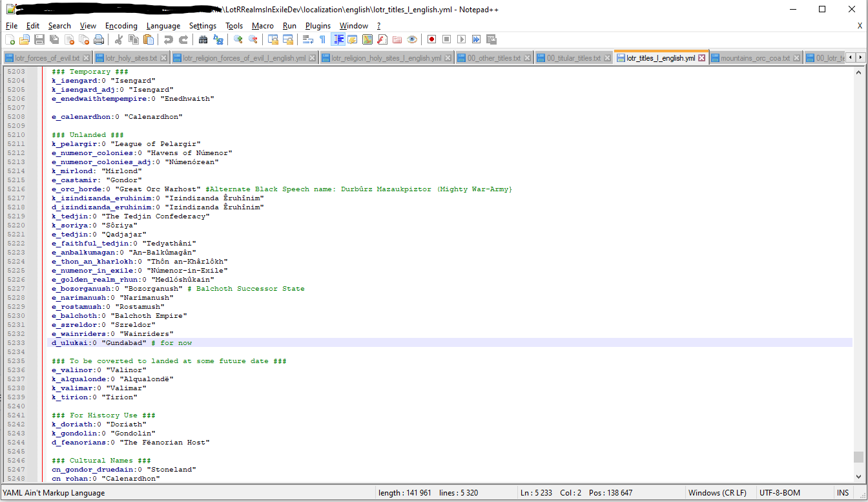Click the vertical scrollbar thumb
The height and width of the screenshot is (502, 868).
[x=858, y=457]
